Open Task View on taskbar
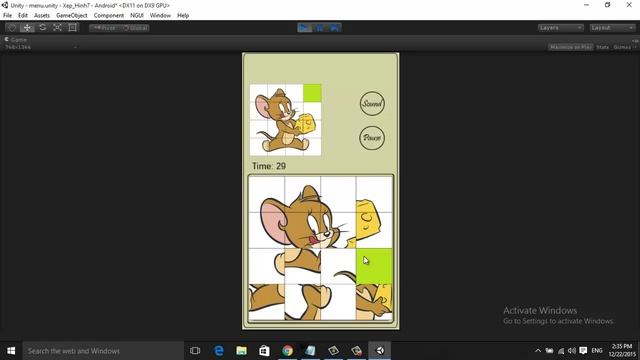Screen dimensions: 640x360 195,351
